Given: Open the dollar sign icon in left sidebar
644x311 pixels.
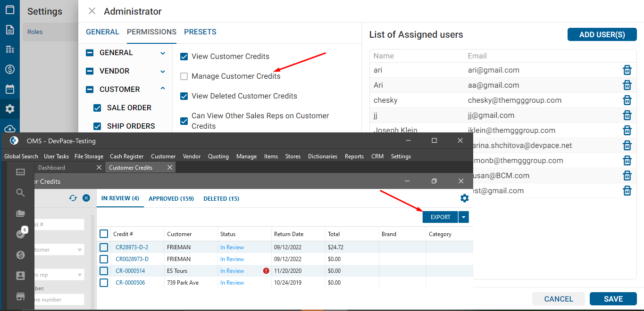Looking at the screenshot, I should pos(9,69).
